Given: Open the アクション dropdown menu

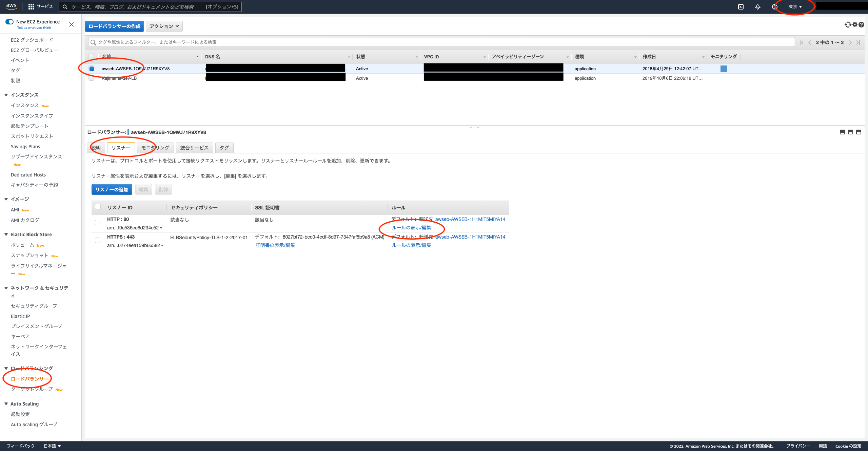Looking at the screenshot, I should (x=164, y=26).
